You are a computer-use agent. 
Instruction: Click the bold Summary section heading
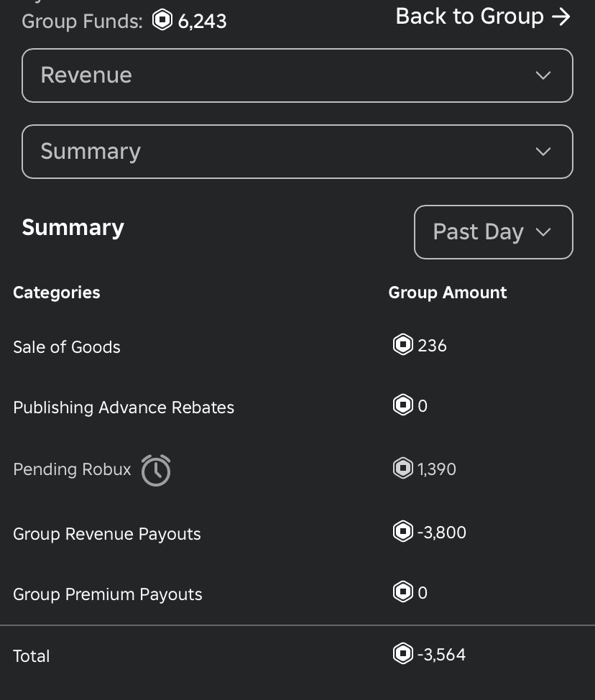pos(73,228)
